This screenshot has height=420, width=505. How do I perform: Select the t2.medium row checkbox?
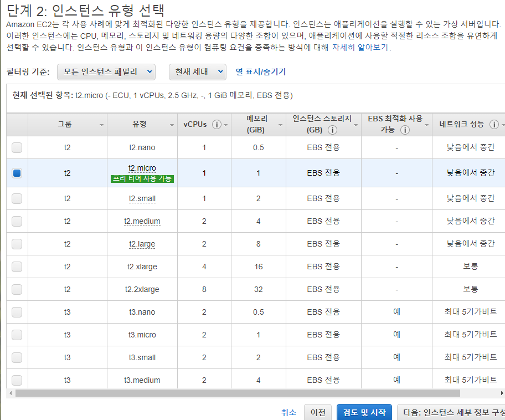[x=17, y=221]
